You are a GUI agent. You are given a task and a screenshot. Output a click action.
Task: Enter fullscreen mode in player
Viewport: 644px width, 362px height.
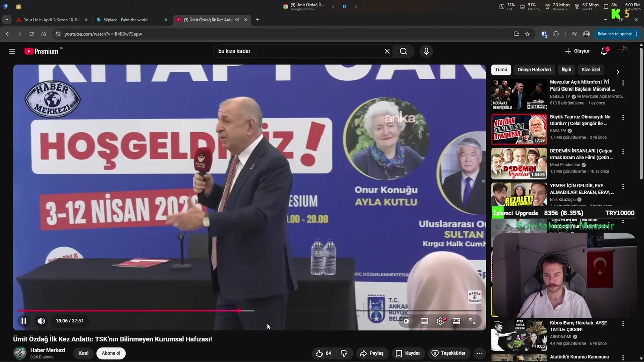point(472,321)
